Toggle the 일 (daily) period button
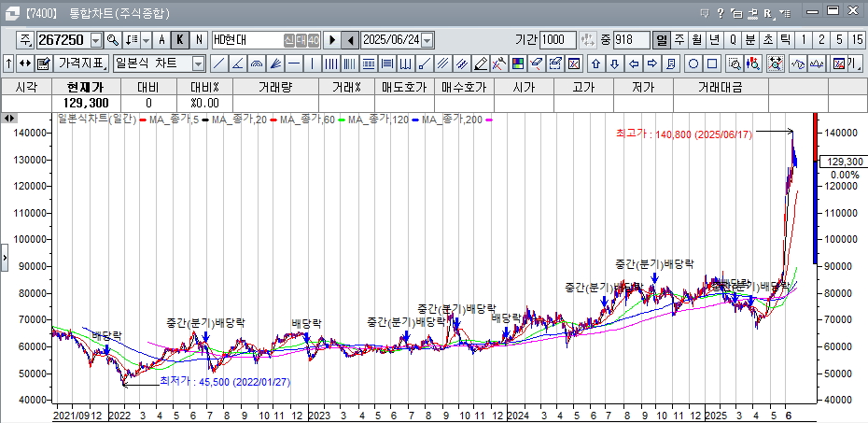This screenshot has height=423, width=868. pyautogui.click(x=662, y=40)
